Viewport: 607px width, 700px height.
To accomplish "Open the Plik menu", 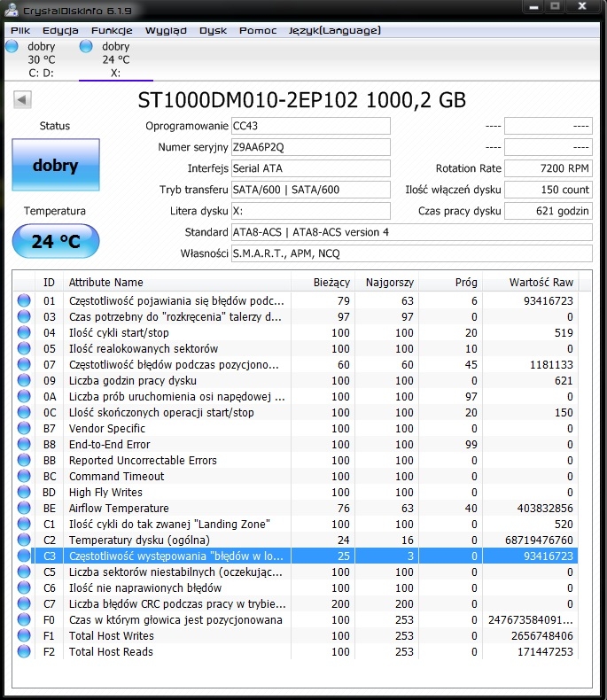I will (x=20, y=30).
